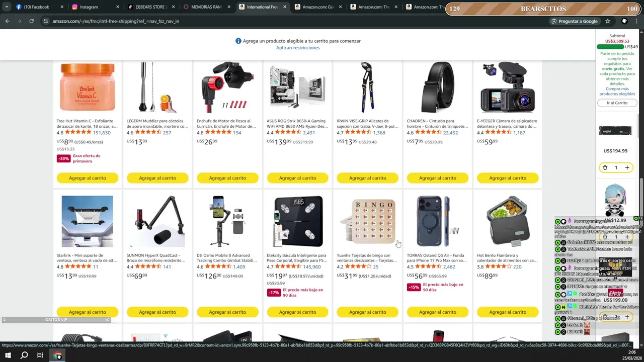Switch to the Facebook tab
Viewport: 644px width, 362px height.
[x=37, y=7]
